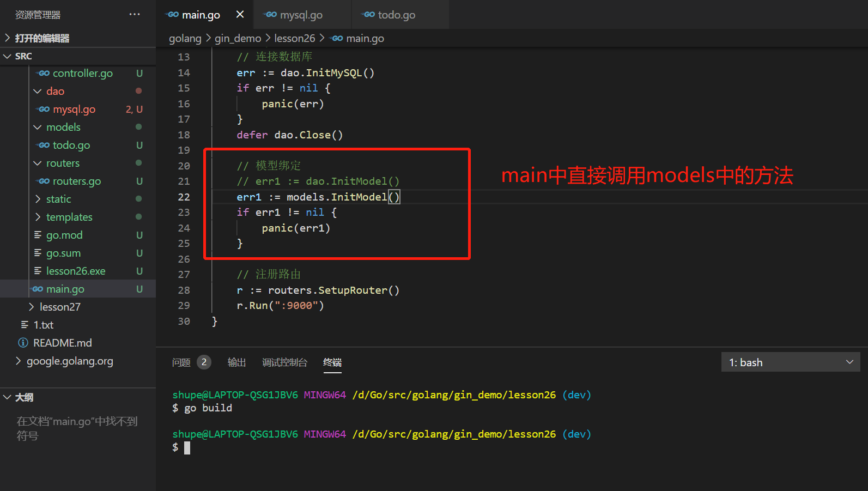Open the 问题 problems panel tab
This screenshot has height=491, width=868.
181,362
